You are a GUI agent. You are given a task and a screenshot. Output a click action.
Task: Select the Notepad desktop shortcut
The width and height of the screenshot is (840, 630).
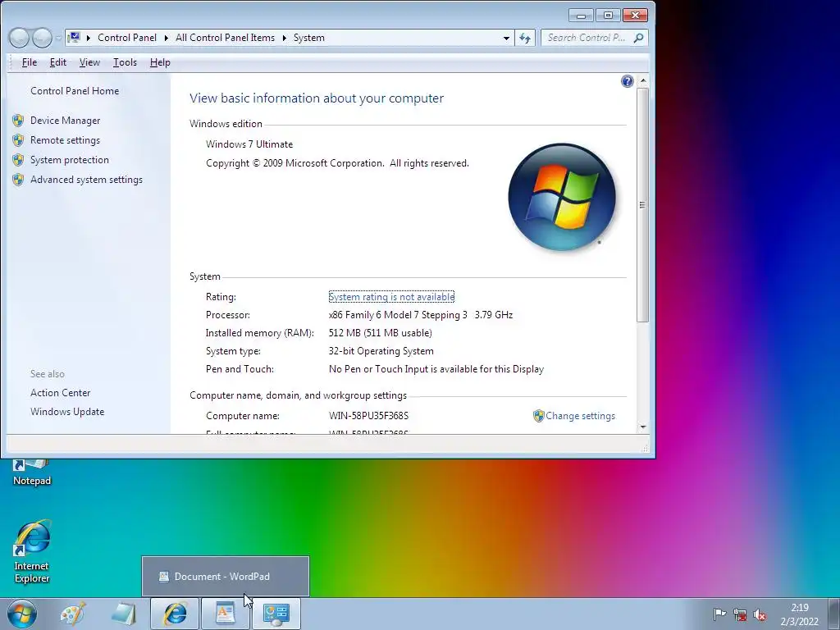[x=32, y=473]
